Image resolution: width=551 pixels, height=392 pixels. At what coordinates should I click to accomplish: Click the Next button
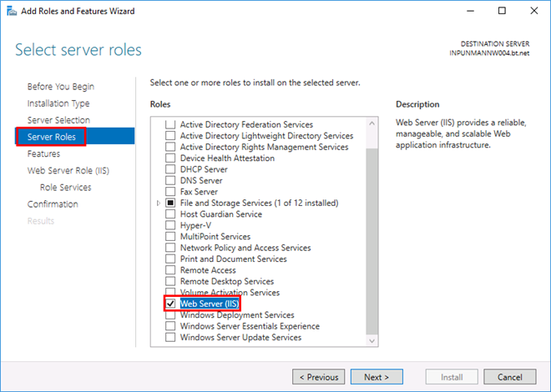(x=377, y=377)
